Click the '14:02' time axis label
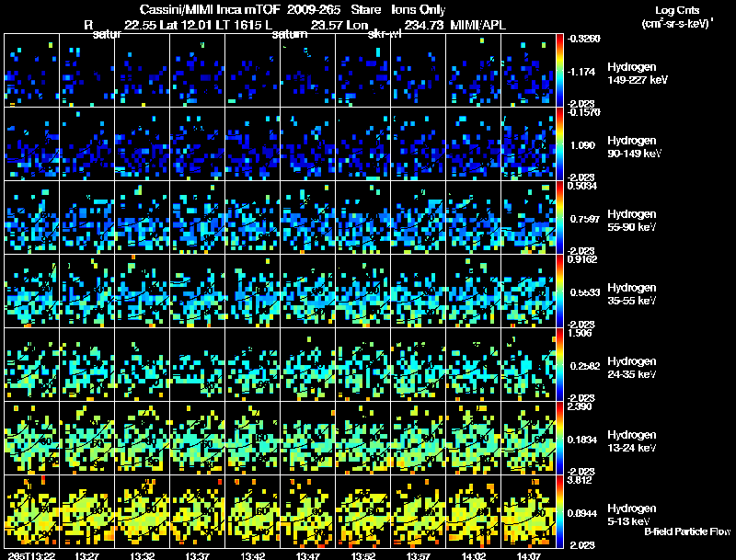This screenshot has height=560, width=736. tap(473, 555)
